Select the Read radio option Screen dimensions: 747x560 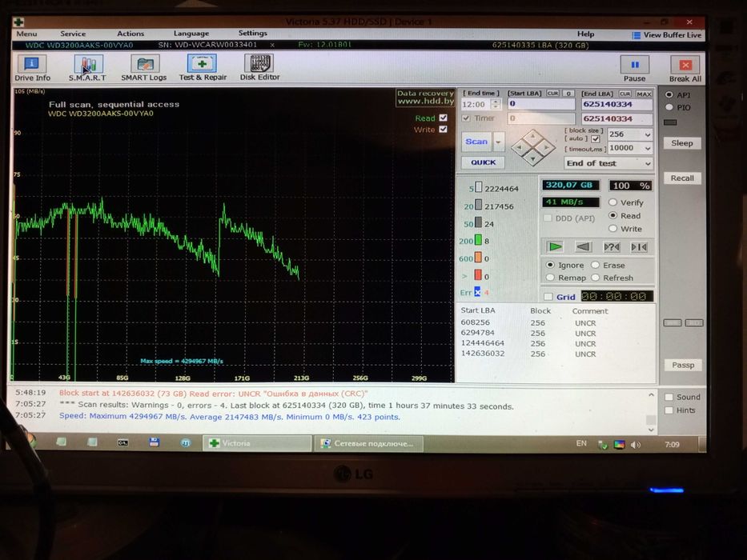[x=613, y=216]
